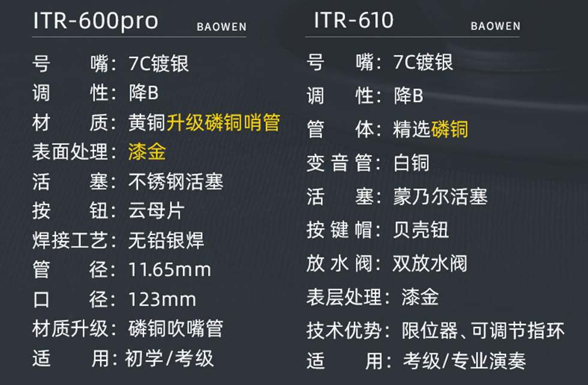Click the BAOWEN brand label beside ITR-600pro
This screenshot has height=385, width=588.
point(221,27)
